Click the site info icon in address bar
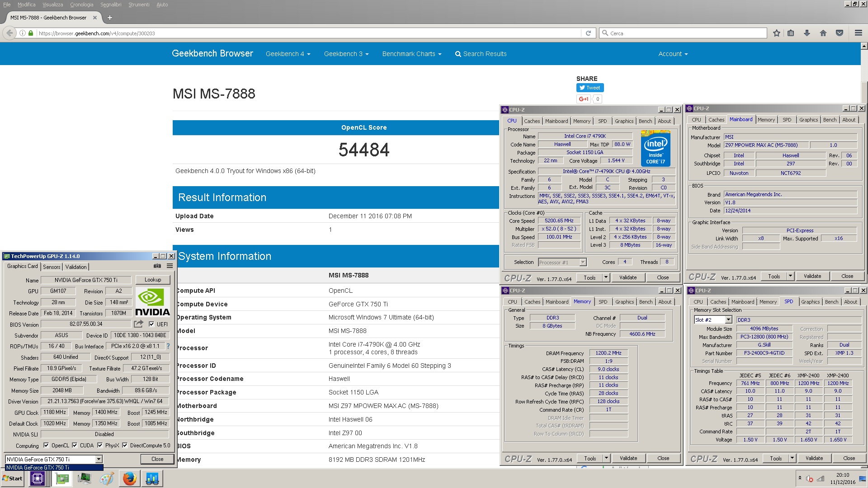The height and width of the screenshot is (488, 868). [x=22, y=33]
